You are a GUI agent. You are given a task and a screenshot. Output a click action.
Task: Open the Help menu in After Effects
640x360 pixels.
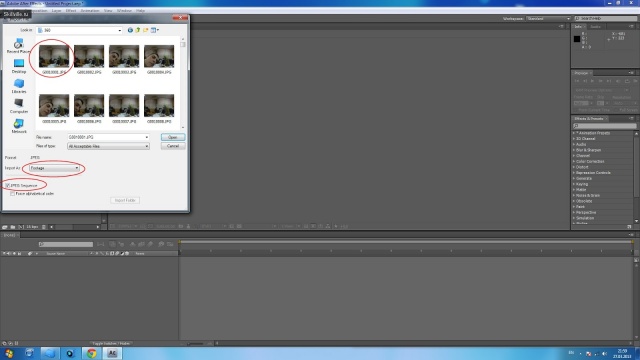pyautogui.click(x=140, y=11)
